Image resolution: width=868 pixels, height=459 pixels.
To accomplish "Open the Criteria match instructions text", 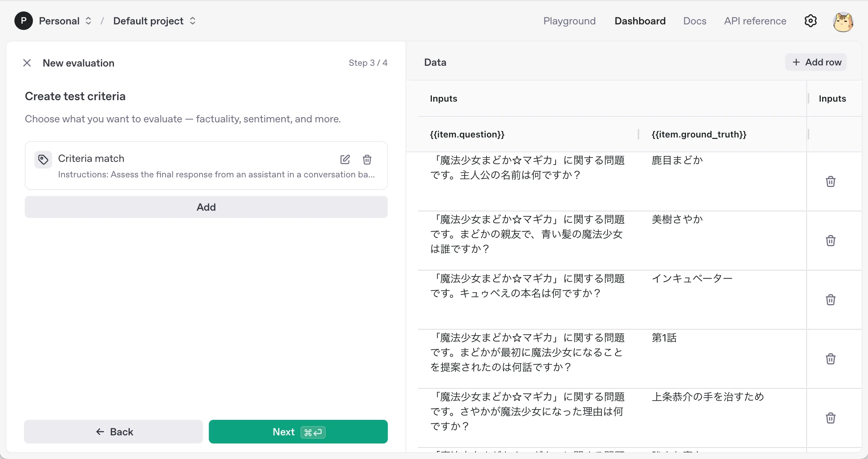I will [216, 174].
